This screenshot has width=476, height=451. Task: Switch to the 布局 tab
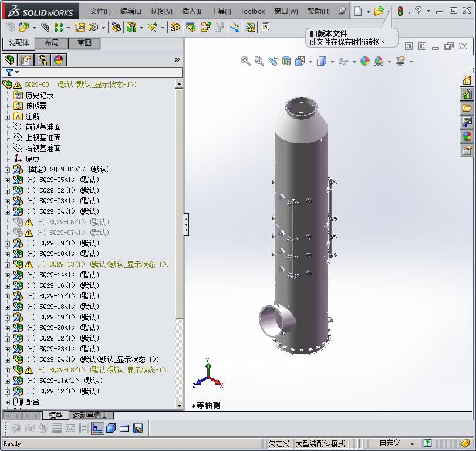tap(52, 43)
